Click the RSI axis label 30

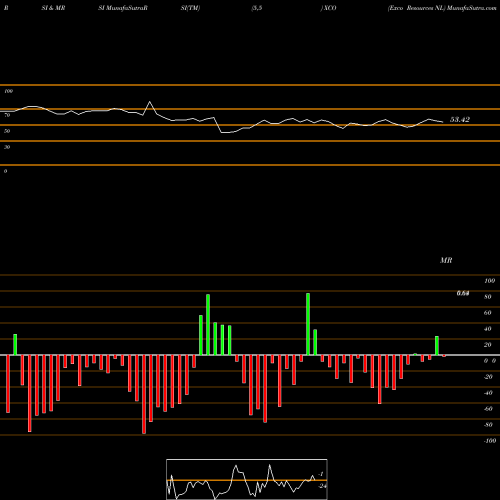[x=7, y=147]
